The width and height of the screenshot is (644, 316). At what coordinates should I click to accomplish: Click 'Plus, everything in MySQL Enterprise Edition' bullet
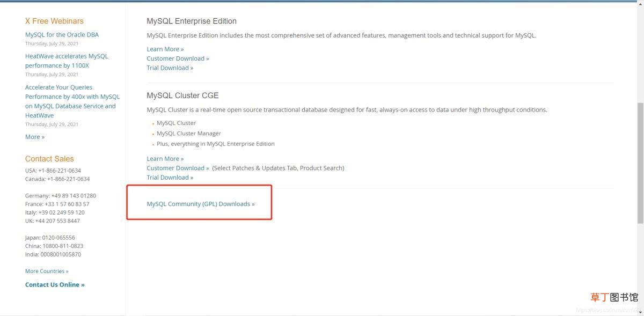(216, 144)
